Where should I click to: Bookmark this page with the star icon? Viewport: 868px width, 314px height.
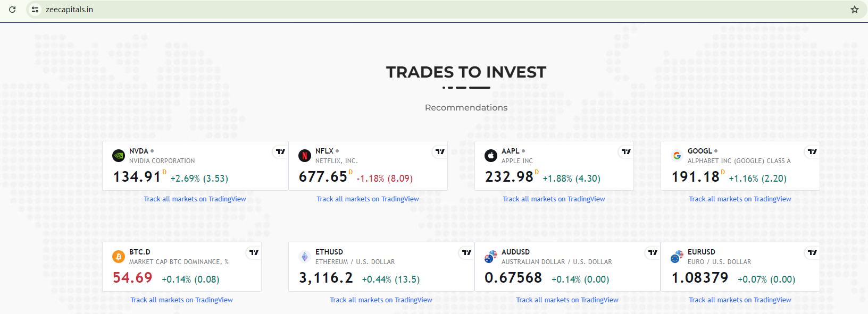pyautogui.click(x=855, y=10)
